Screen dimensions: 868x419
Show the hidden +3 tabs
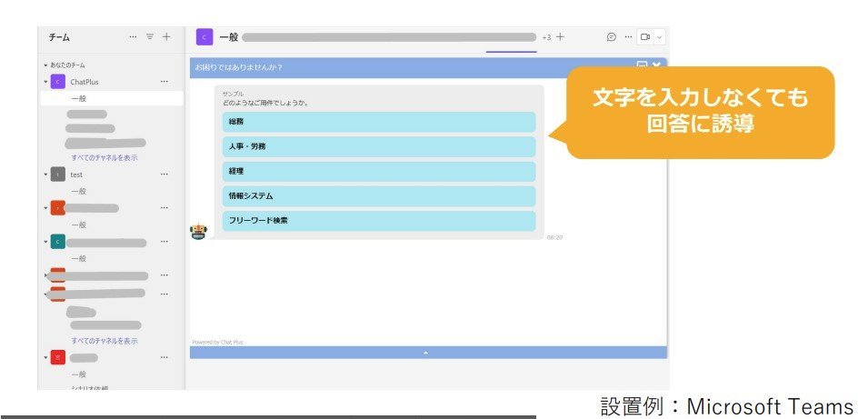point(546,37)
